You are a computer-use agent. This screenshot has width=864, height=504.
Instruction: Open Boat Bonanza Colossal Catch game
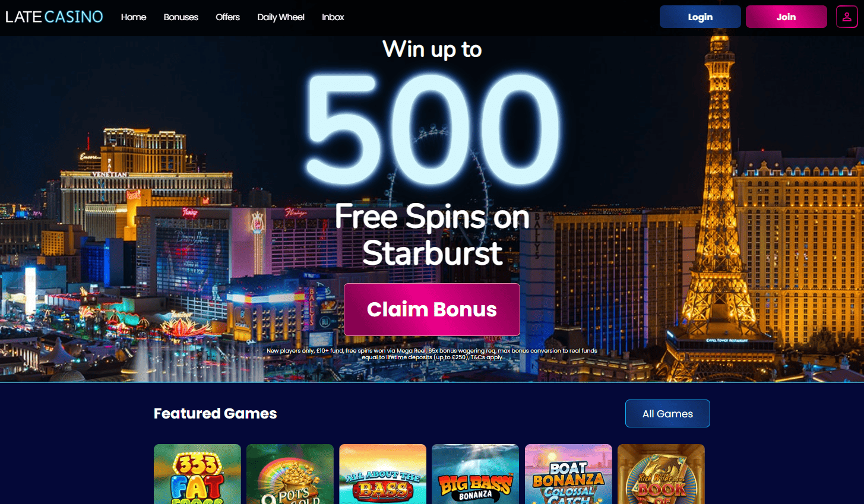[568, 474]
